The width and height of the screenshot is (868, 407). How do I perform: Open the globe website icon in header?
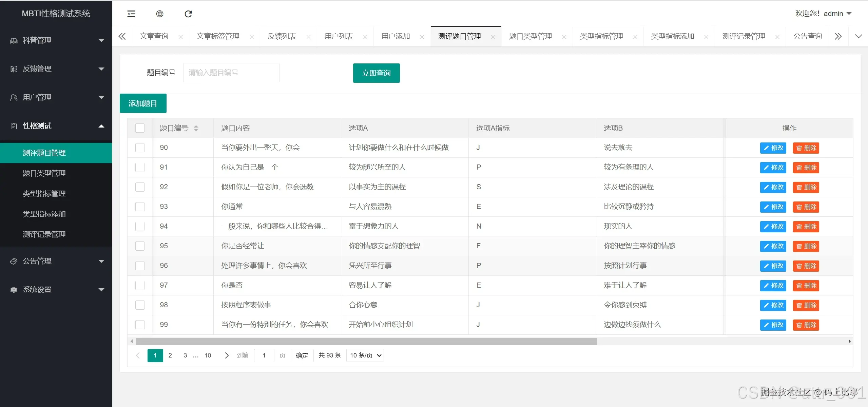coord(160,14)
